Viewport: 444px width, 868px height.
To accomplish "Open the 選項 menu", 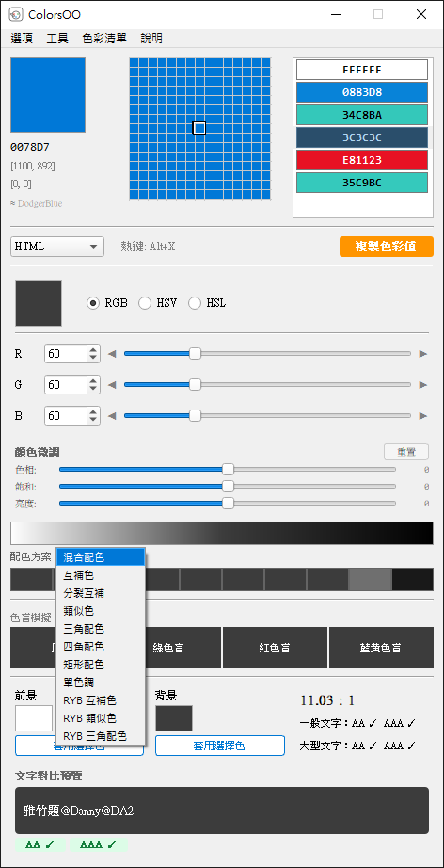I will tap(22, 39).
